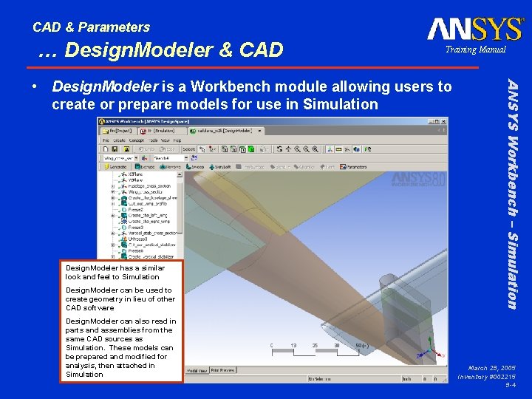Expand the Fuselage_cross_section tree node
This screenshot has height=399, width=532.
pos(112,186)
